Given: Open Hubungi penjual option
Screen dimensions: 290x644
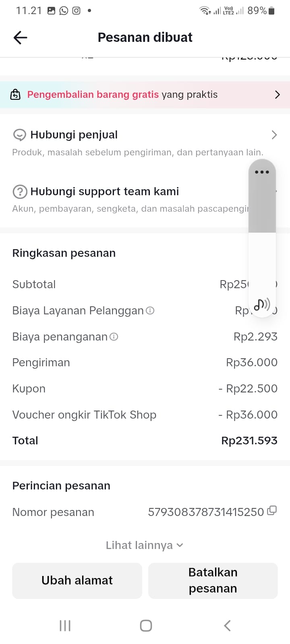Looking at the screenshot, I should coord(74,135).
